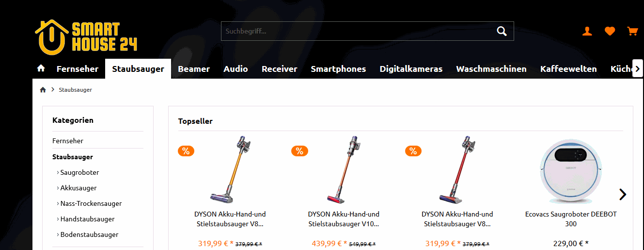Click the breadcrumb home icon
This screenshot has width=644, height=250.
point(43,90)
